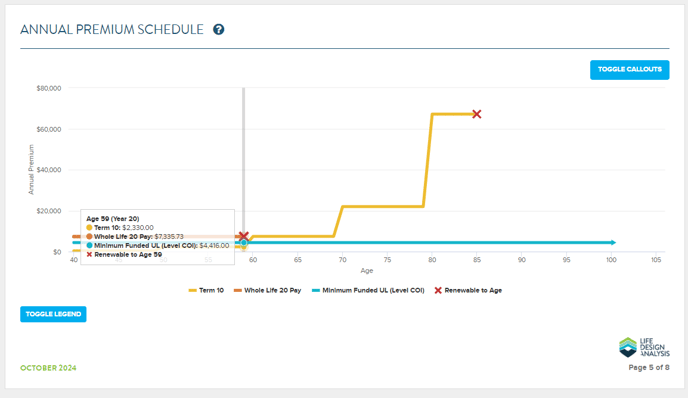
Task: Click the Page 5 of 8 indicator
Action: [x=649, y=367]
